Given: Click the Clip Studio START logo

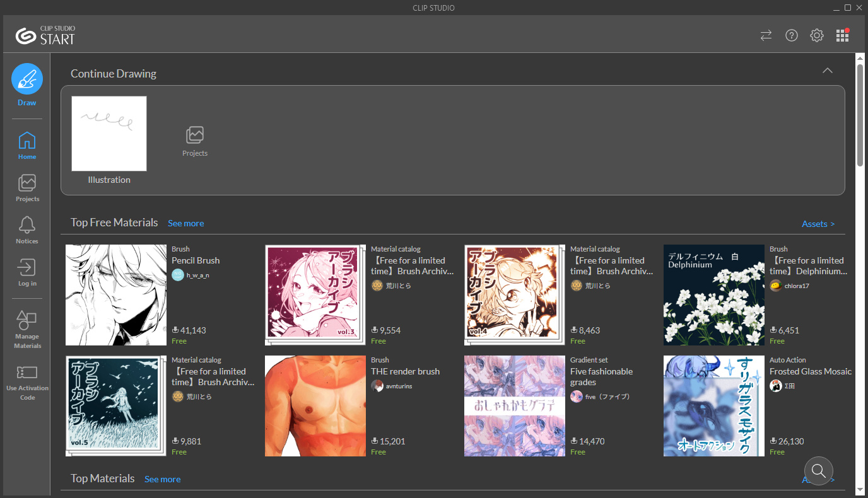Looking at the screenshot, I should coord(45,35).
